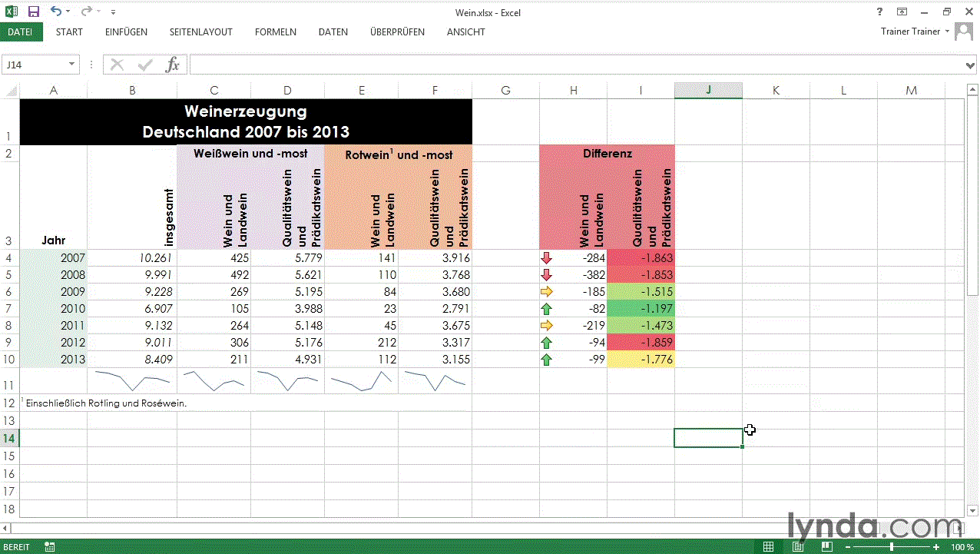Click the Select All corner triangle
980x554 pixels.
click(x=12, y=91)
